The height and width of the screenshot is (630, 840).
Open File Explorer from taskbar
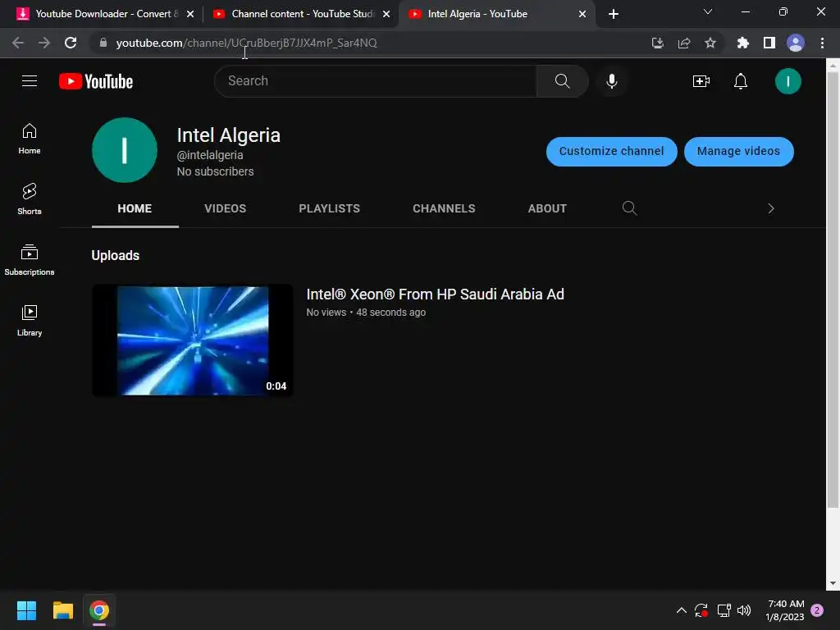click(x=62, y=610)
